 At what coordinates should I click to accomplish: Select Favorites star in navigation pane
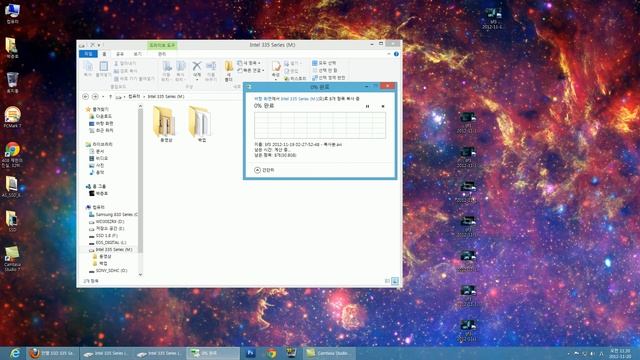(97, 109)
